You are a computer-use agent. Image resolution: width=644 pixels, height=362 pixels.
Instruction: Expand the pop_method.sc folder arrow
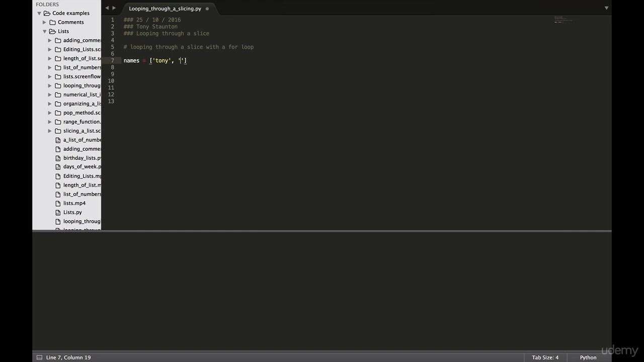point(50,113)
